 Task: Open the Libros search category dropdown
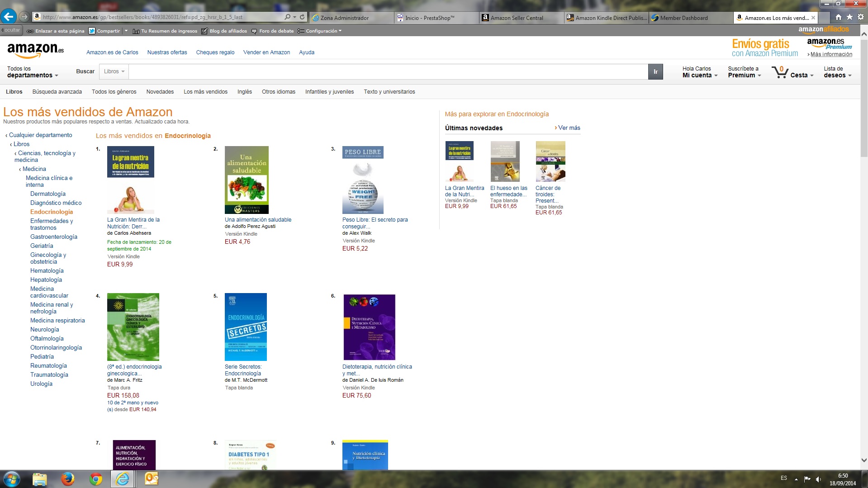click(114, 71)
